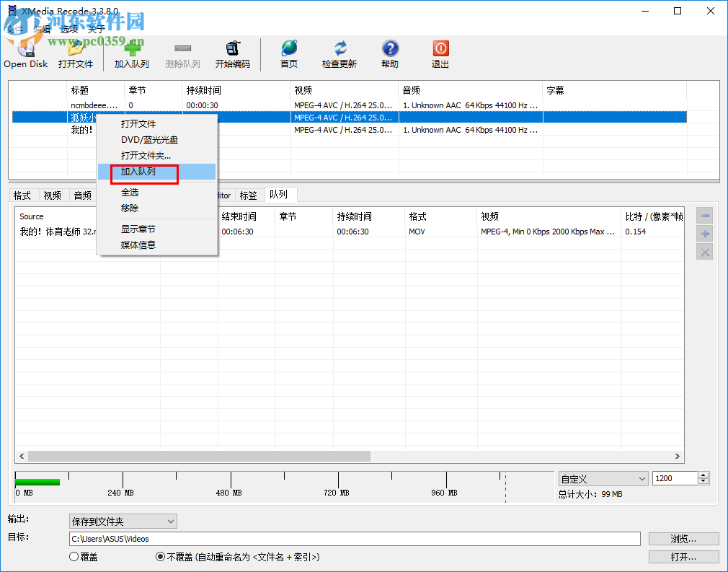Click the 浏览 browse button
The image size is (728, 572).
(683, 538)
